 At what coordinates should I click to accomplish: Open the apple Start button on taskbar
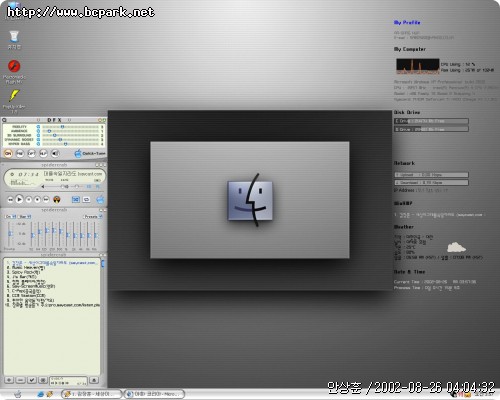18,394
